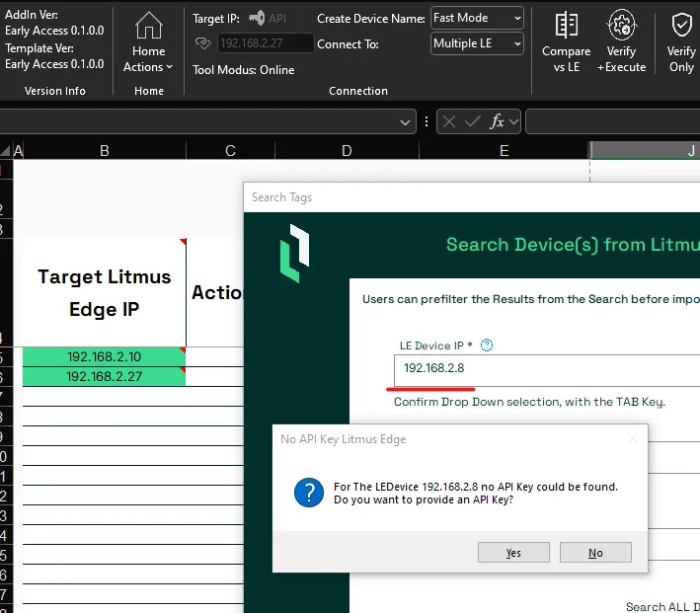Image resolution: width=700 pixels, height=613 pixels.
Task: Expand the dropdown arrow next to fx
Action: (x=513, y=121)
